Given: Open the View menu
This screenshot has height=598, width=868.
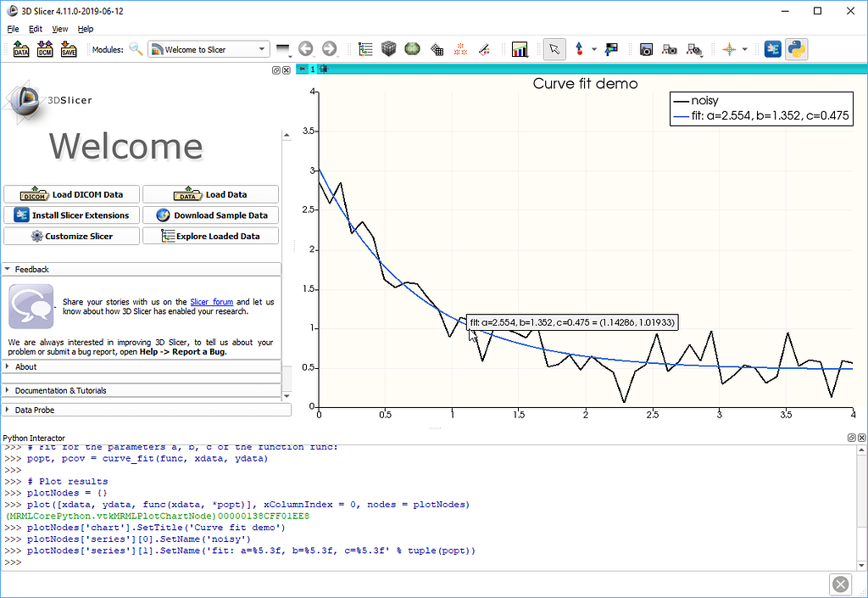Looking at the screenshot, I should click(x=59, y=28).
